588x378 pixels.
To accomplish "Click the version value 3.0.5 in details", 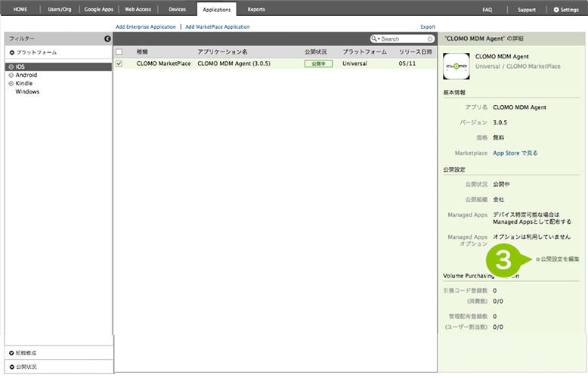I will point(500,122).
